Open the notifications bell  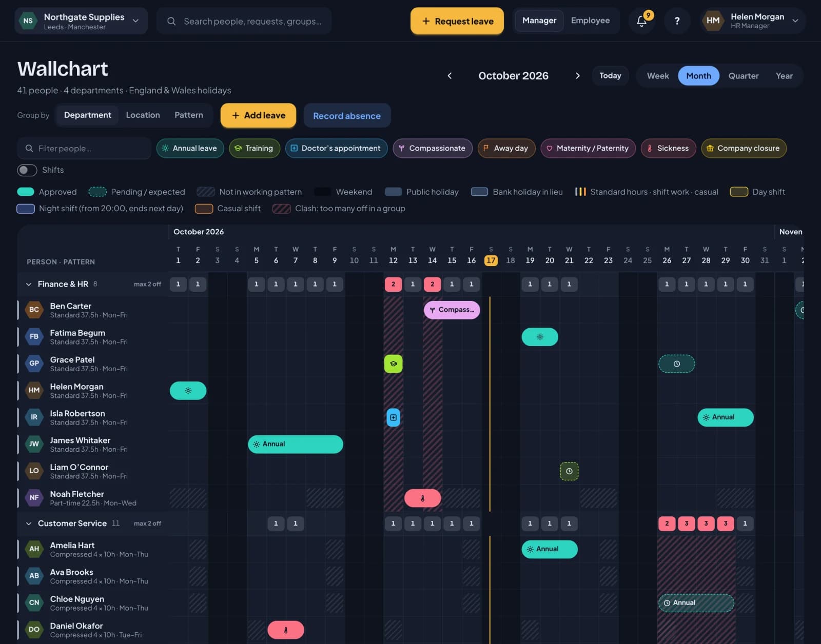(641, 21)
